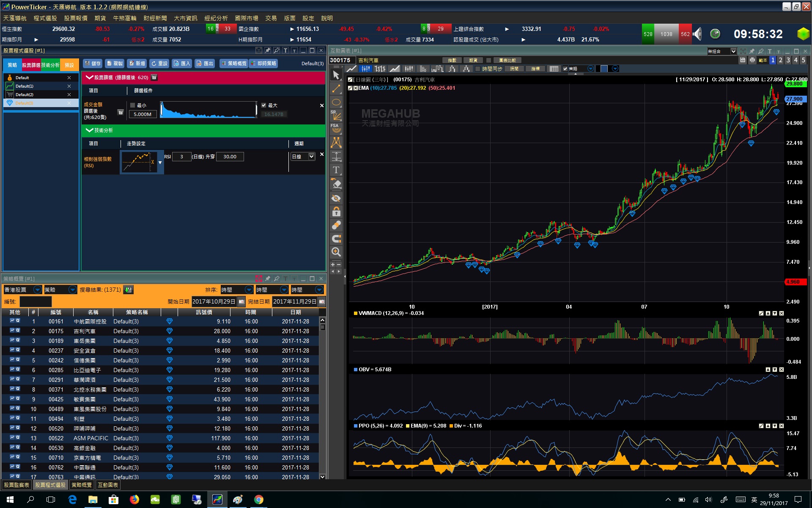This screenshot has width=812, height=508.
Task: Click the turnover range histogram slider
Action: click(x=208, y=110)
